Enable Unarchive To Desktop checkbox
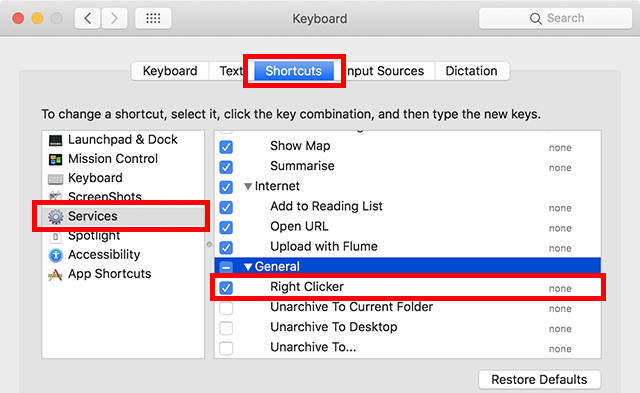This screenshot has width=640, height=393. 226,328
